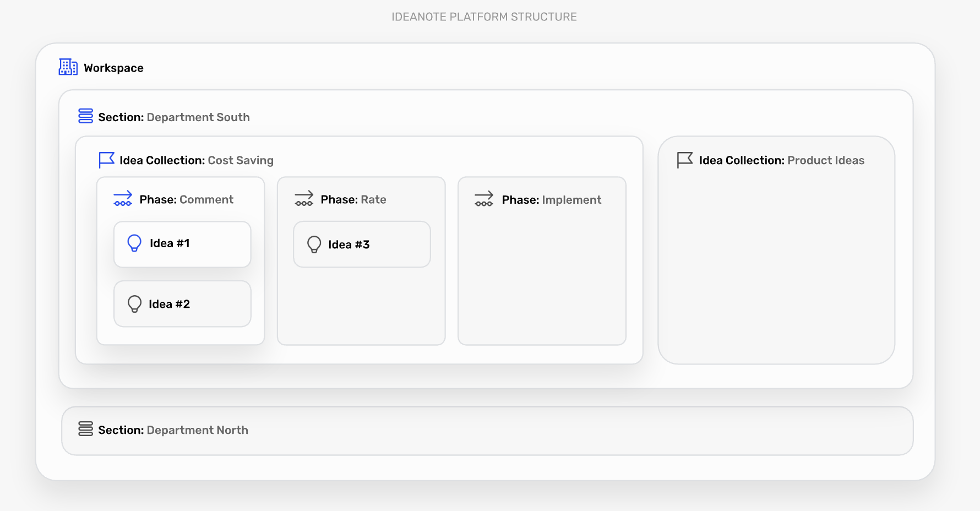Click the Idea #3 lightbulb icon
The width and height of the screenshot is (980, 511).
[x=314, y=244]
